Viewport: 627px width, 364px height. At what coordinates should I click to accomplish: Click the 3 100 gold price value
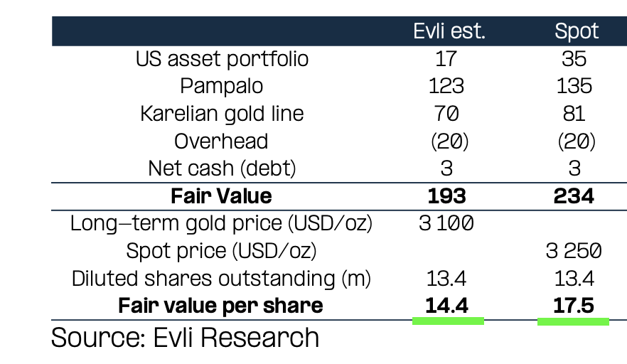point(446,223)
